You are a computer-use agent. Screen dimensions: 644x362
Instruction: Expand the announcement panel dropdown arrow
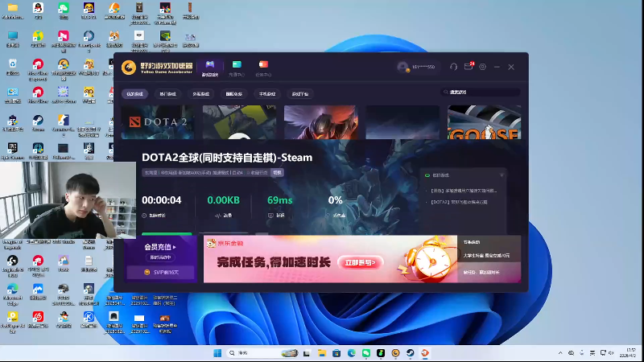click(x=502, y=175)
